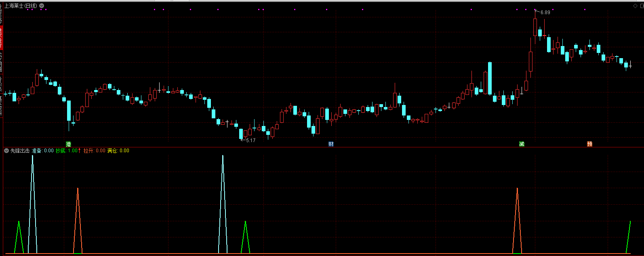The width and height of the screenshot is (644, 256).
Task: Expand the 先锋出击 indicator options arrow
Action: click(6, 151)
